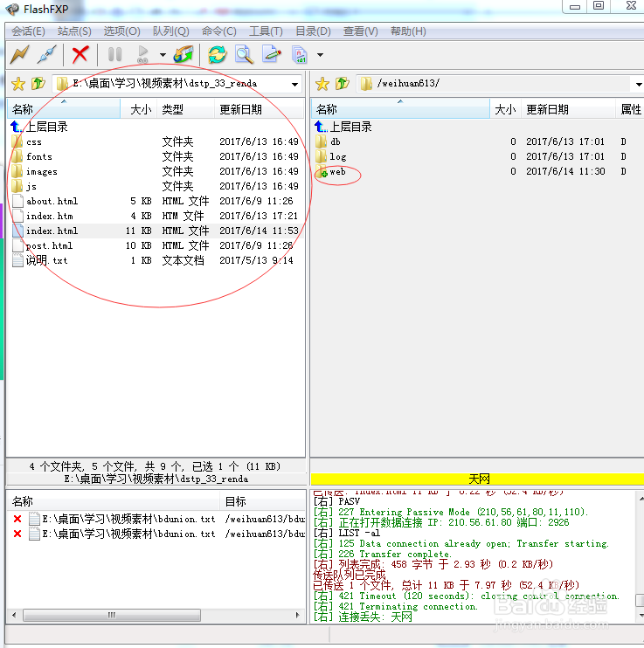644x648 pixels.
Task: Open the 队列(Q) menu
Action: click(x=170, y=31)
